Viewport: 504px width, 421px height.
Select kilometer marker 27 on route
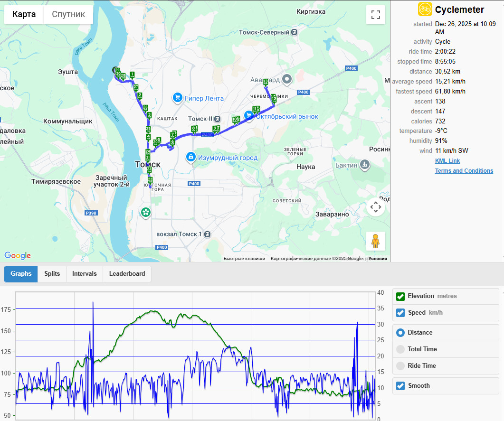(x=136, y=88)
